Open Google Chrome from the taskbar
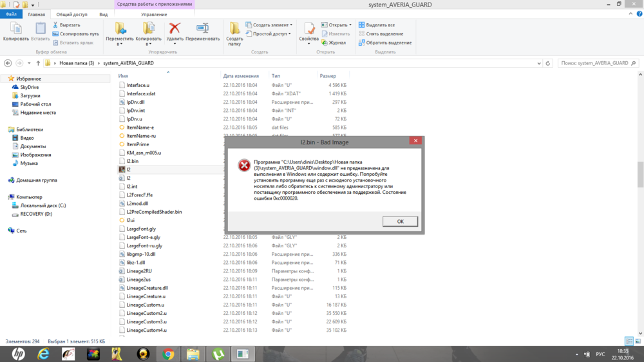Screen dimensions: 644x362 [x=169, y=354]
